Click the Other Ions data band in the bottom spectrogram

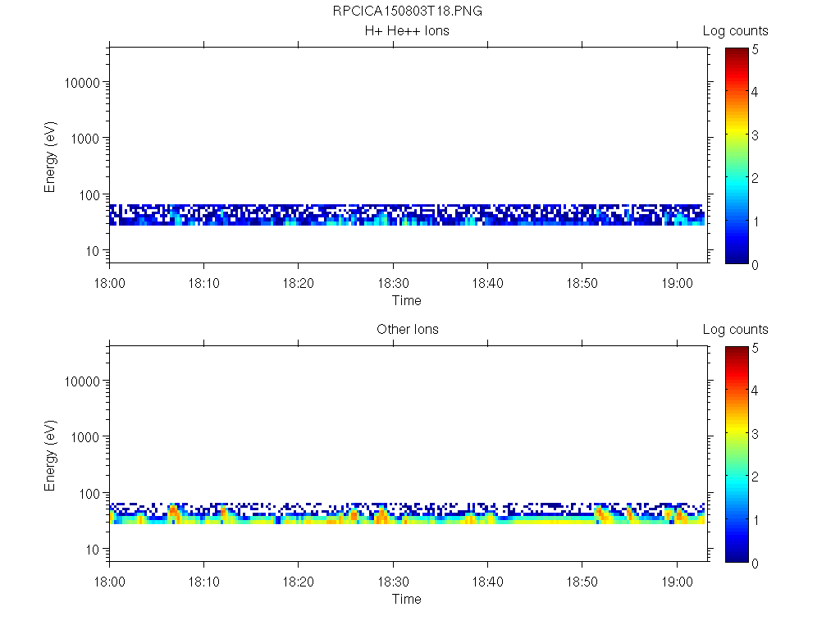tap(407, 514)
